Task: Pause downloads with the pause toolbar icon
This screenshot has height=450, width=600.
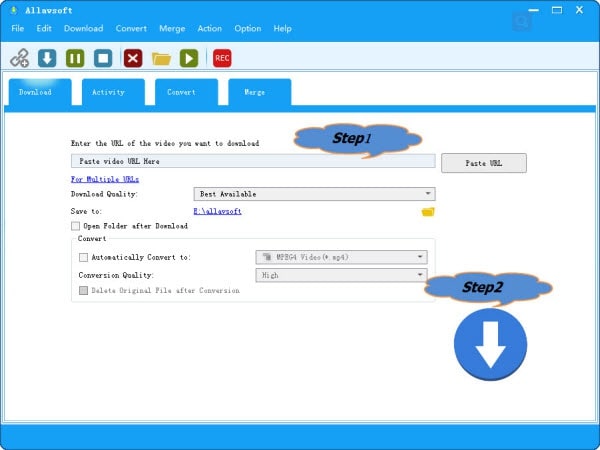Action: [75, 58]
